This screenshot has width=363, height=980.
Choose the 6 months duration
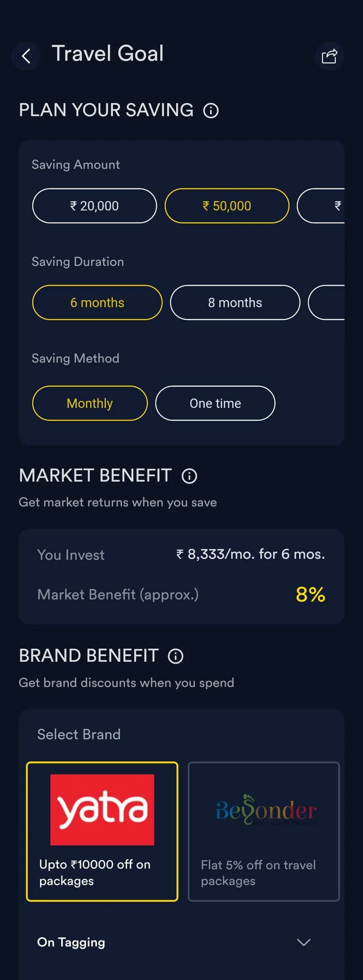click(97, 302)
